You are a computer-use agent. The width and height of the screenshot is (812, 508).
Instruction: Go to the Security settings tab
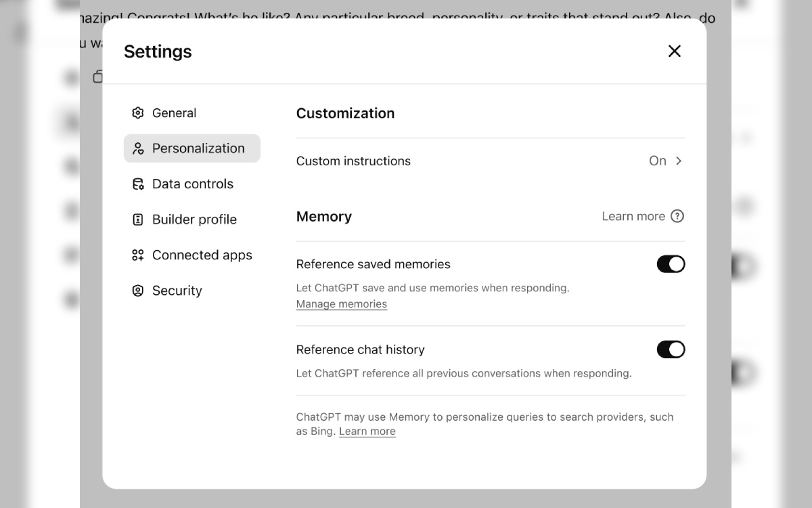pos(177,291)
